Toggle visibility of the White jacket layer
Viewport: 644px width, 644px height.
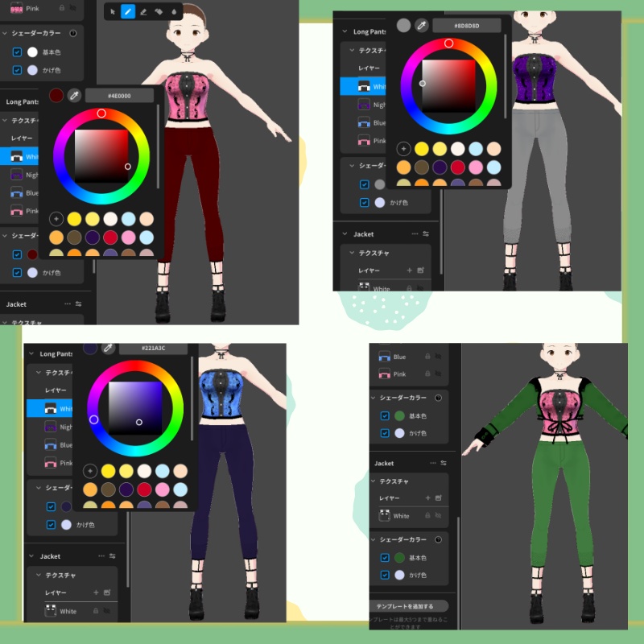(439, 516)
